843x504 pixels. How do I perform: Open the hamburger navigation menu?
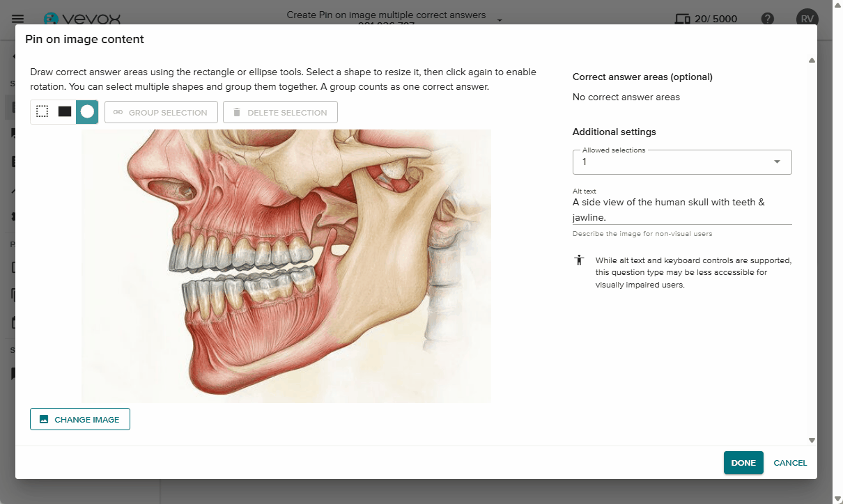18,19
